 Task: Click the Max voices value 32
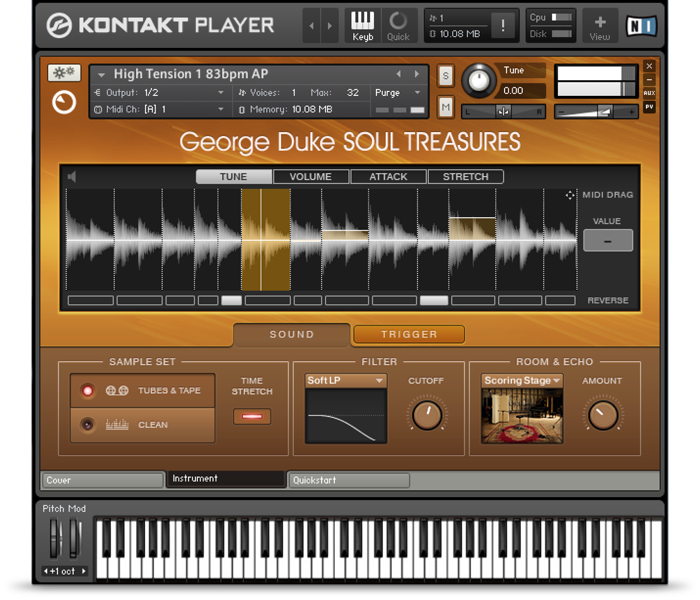[353, 93]
